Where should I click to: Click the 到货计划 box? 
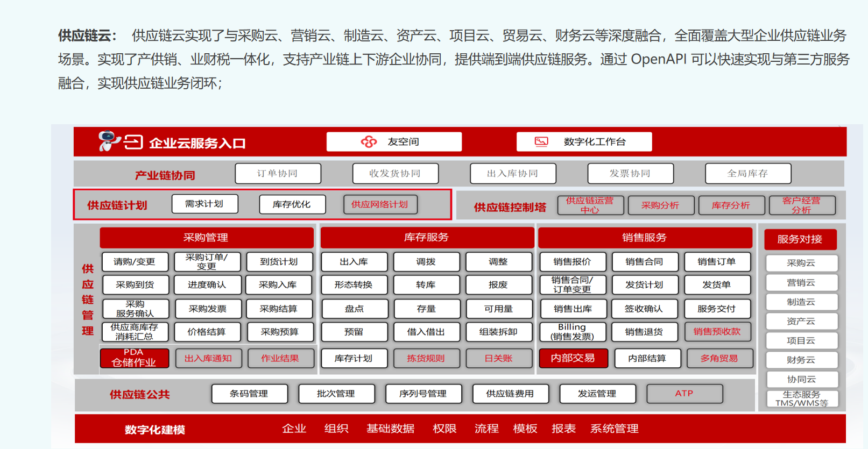[x=279, y=262]
